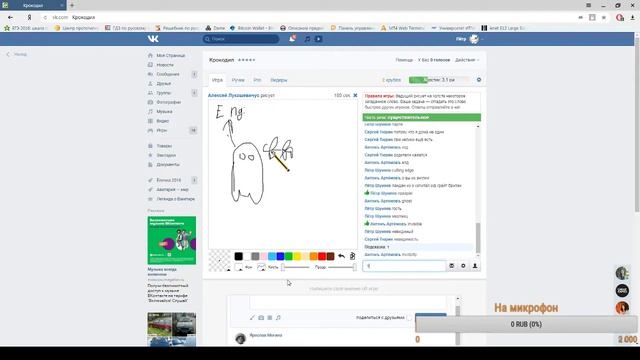This screenshot has width=640, height=360.
Task: Select the black color swatch
Action: click(238, 256)
